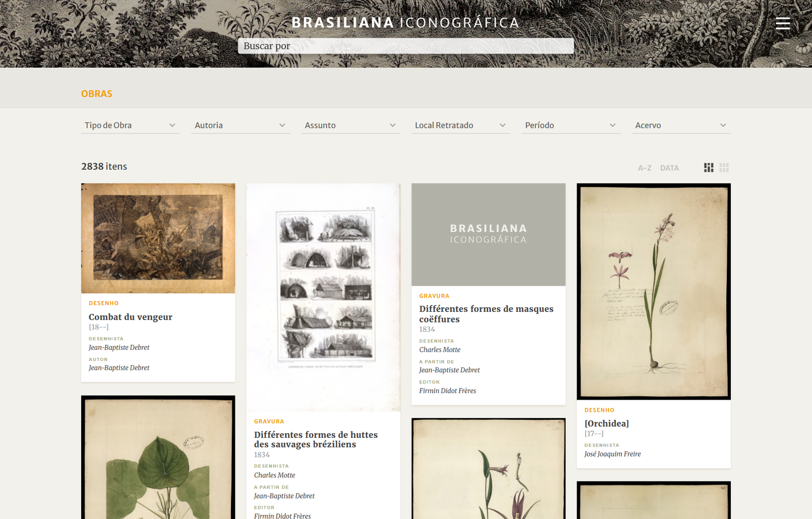Click Firmin Didot Frères under masques coëffures
The width and height of the screenshot is (812, 519).
448,391
